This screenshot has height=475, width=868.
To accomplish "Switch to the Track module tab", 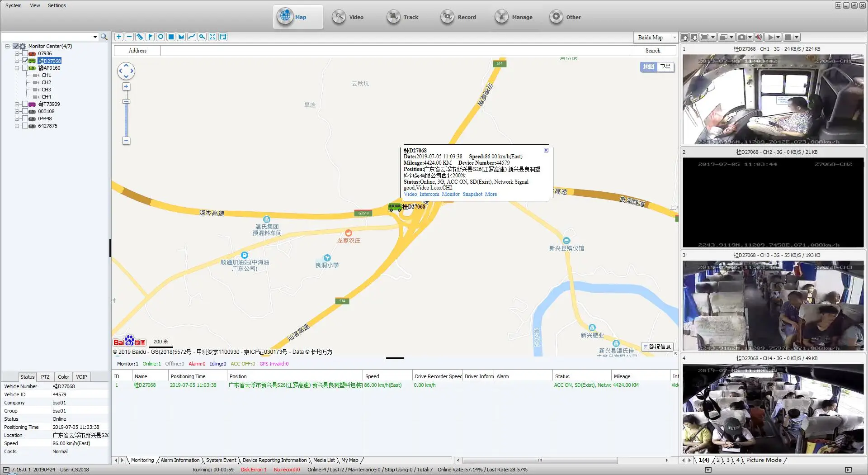I will (403, 17).
